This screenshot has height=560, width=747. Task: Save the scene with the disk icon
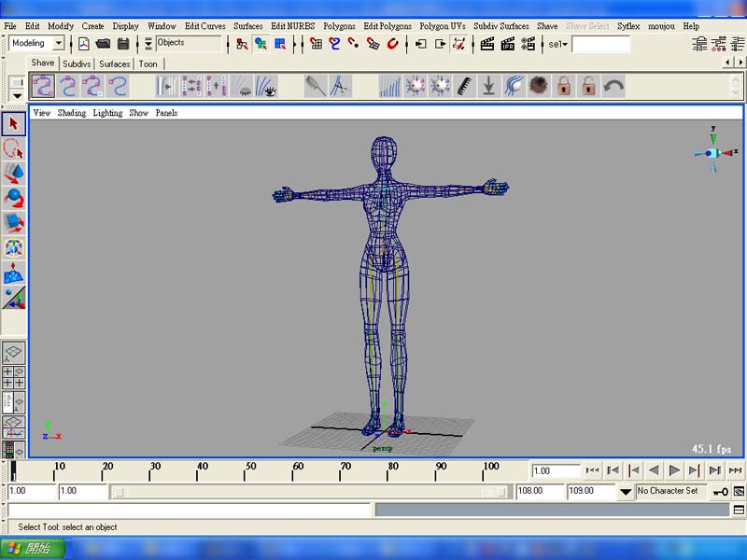(123, 44)
